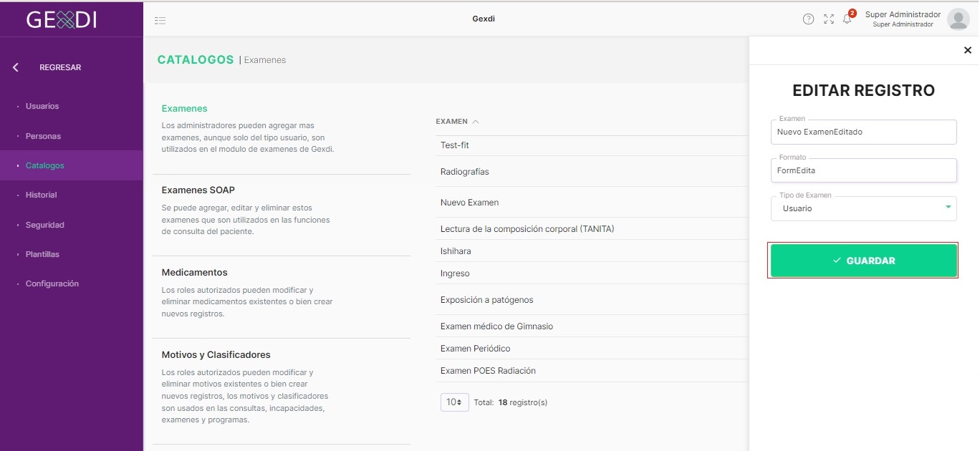This screenshot has width=980, height=451.
Task: Sort by the EXAMEN column arrow
Action: 476,122
